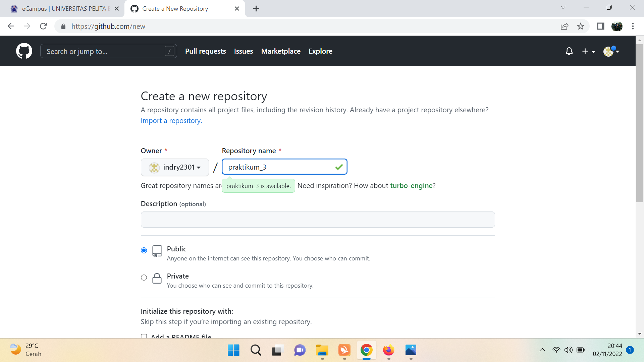Open the orange app on taskbar
644x362 pixels.
[x=344, y=350]
